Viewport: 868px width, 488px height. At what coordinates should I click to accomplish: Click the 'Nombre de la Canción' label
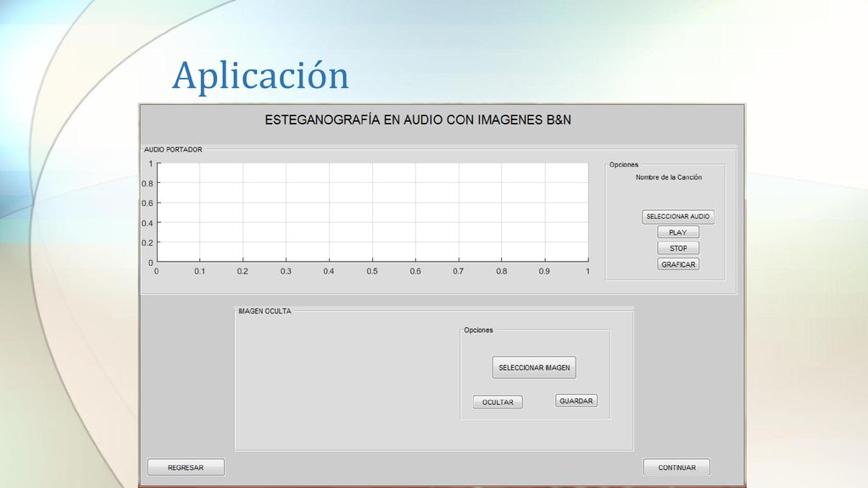point(669,177)
